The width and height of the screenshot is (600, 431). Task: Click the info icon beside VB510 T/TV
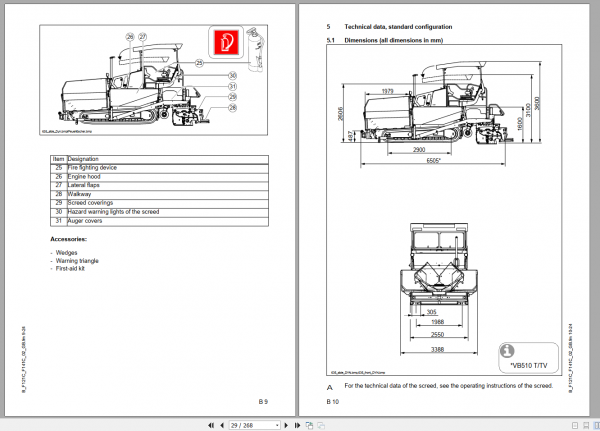tap(507, 350)
